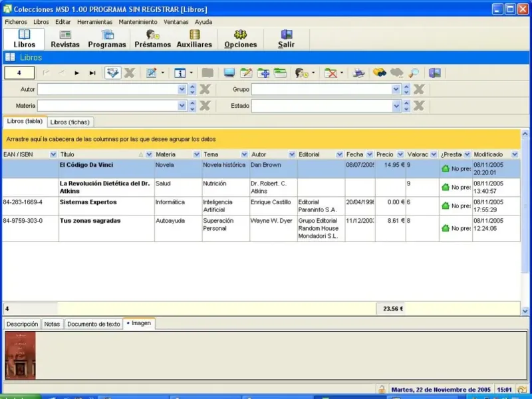Open the Estado combo box
Image resolution: width=532 pixels, height=399 pixels.
coord(396,106)
